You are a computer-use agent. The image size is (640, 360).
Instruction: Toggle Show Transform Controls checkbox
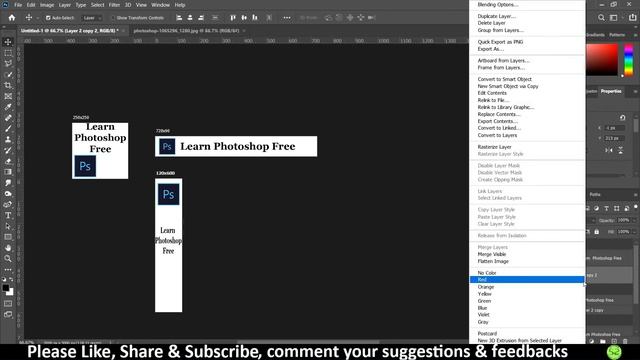[113, 18]
